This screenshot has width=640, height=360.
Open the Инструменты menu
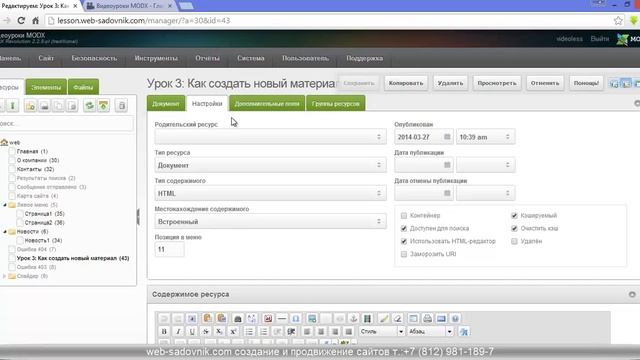pos(156,58)
